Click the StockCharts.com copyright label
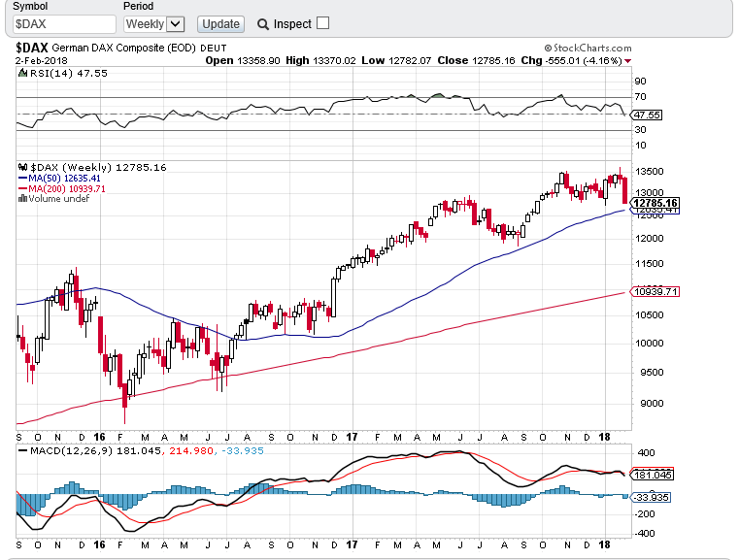This screenshot has width=739, height=560. [588, 48]
